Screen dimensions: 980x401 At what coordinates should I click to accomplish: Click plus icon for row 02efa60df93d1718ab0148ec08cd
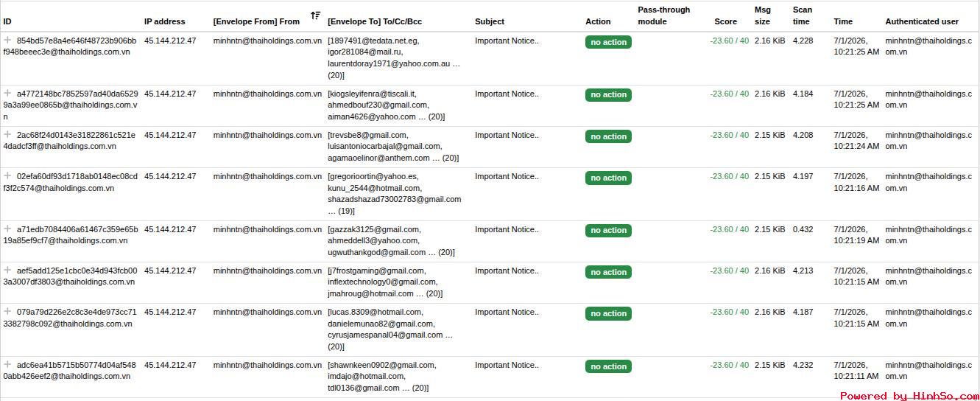click(8, 176)
